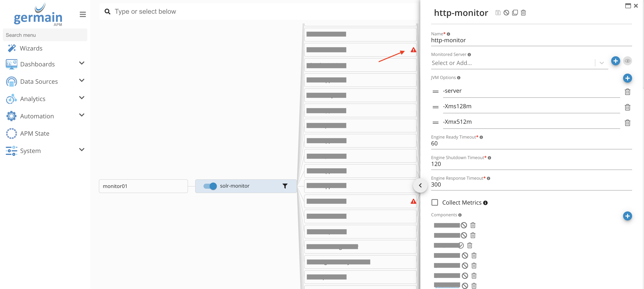Open Wizards from the sidebar
Screen dimensions: 644x289
coord(31,48)
